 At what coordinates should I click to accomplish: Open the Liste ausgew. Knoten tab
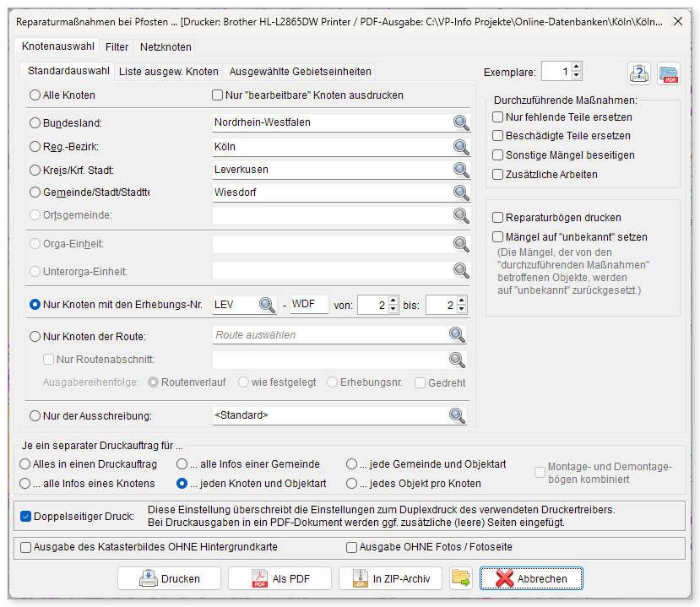point(168,72)
